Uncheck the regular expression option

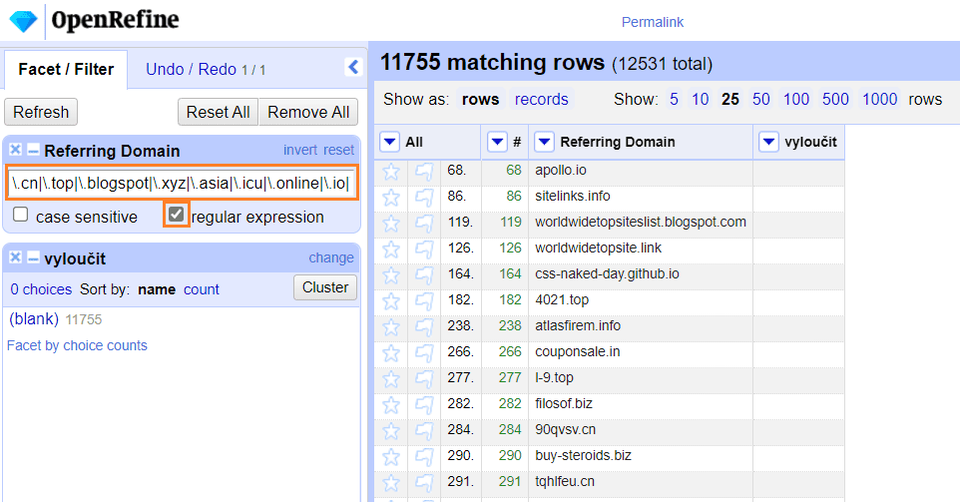click(x=177, y=215)
